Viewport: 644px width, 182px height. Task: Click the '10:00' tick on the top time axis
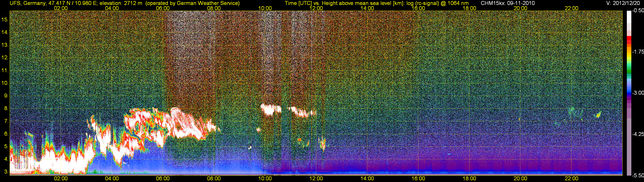(265, 8)
